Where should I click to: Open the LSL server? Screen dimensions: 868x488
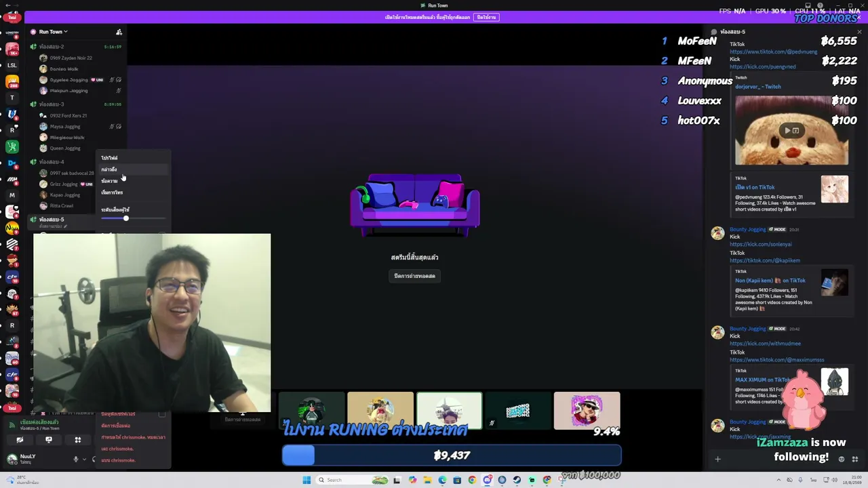[x=12, y=65]
